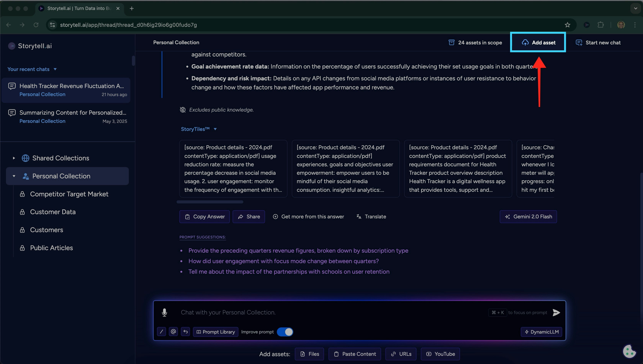Click the Add asset button
The image size is (643, 364).
pyautogui.click(x=538, y=42)
